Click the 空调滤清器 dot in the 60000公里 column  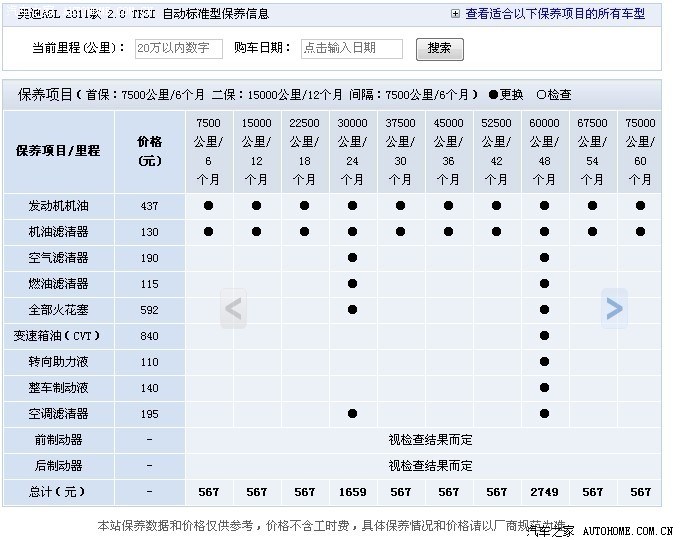[x=544, y=414]
